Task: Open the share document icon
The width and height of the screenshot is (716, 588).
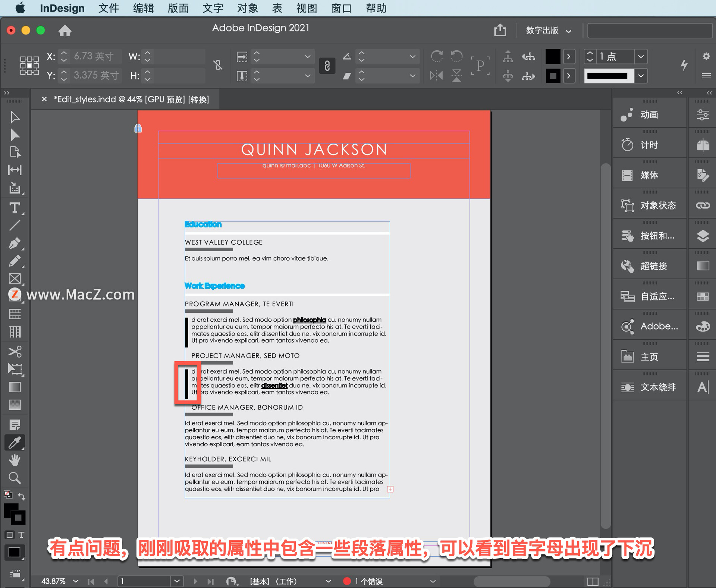Action: [x=500, y=30]
